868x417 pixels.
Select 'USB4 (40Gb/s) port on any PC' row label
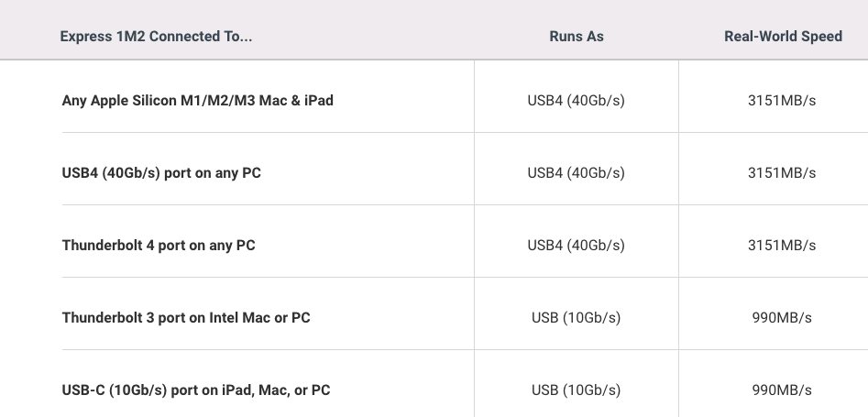pyautogui.click(x=161, y=173)
